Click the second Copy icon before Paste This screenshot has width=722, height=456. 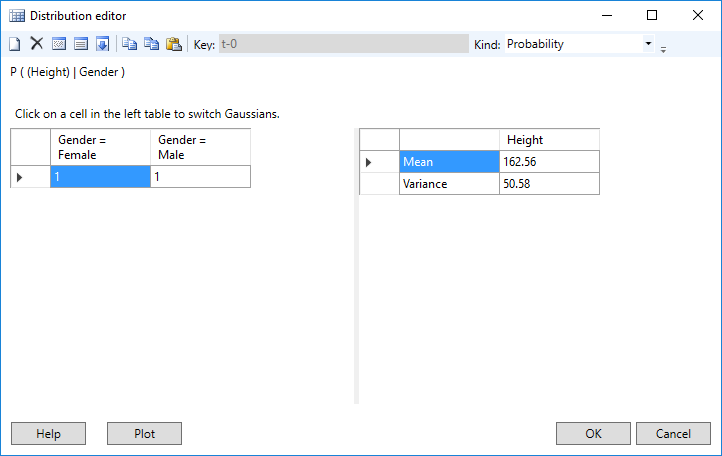[x=151, y=44]
